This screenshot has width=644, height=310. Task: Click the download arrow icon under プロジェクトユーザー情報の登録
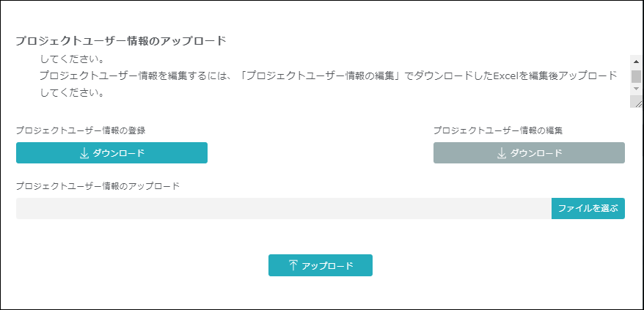(x=84, y=153)
